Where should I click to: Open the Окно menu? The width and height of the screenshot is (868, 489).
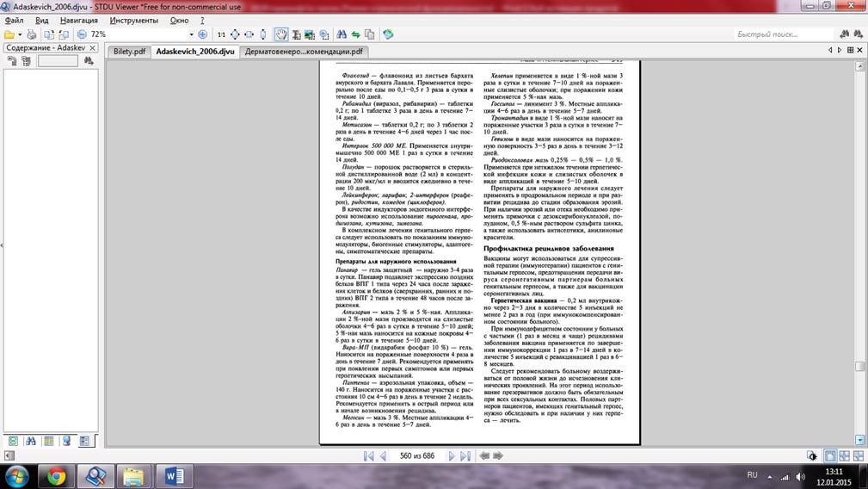[x=179, y=21]
